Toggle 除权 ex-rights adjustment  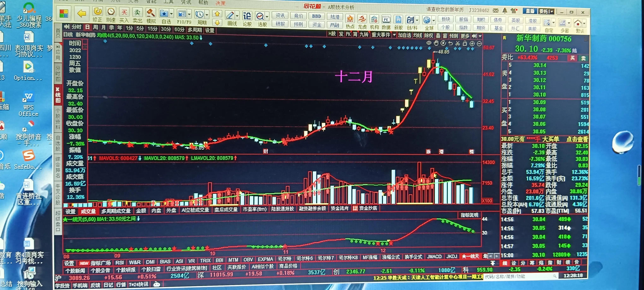pyautogui.click(x=429, y=36)
